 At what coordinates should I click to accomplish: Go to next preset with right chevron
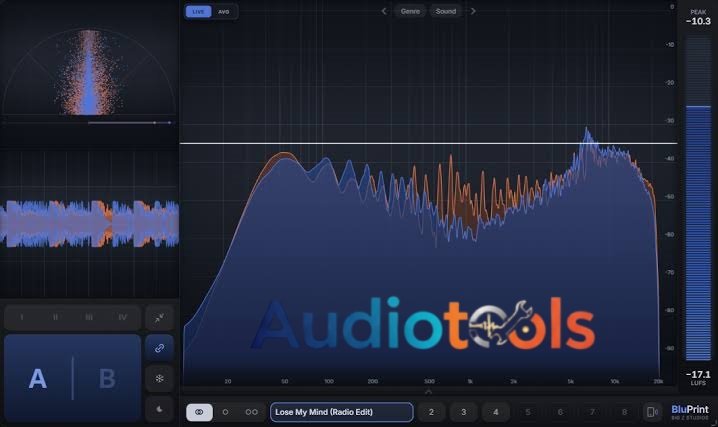point(473,11)
